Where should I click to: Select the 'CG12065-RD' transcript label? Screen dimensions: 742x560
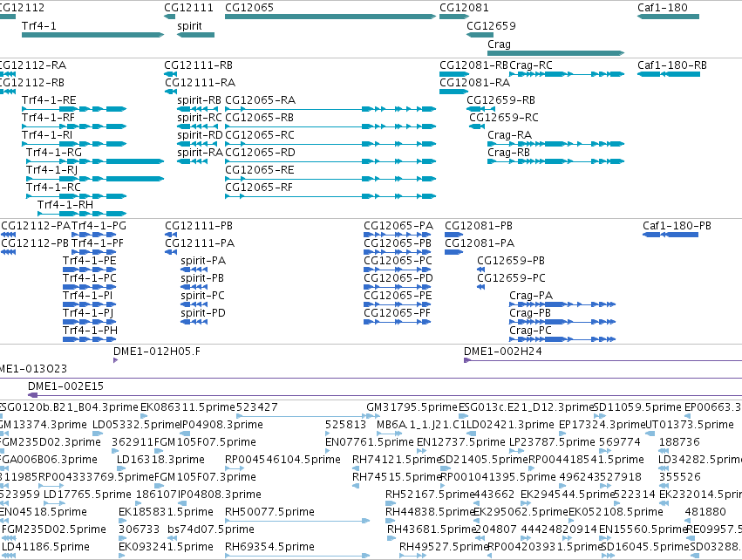tap(261, 153)
